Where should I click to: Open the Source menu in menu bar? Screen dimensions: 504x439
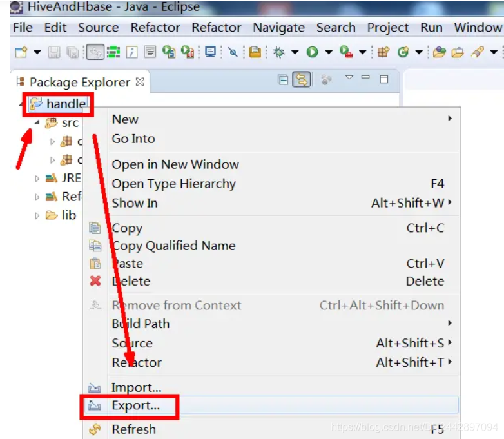pos(99,28)
